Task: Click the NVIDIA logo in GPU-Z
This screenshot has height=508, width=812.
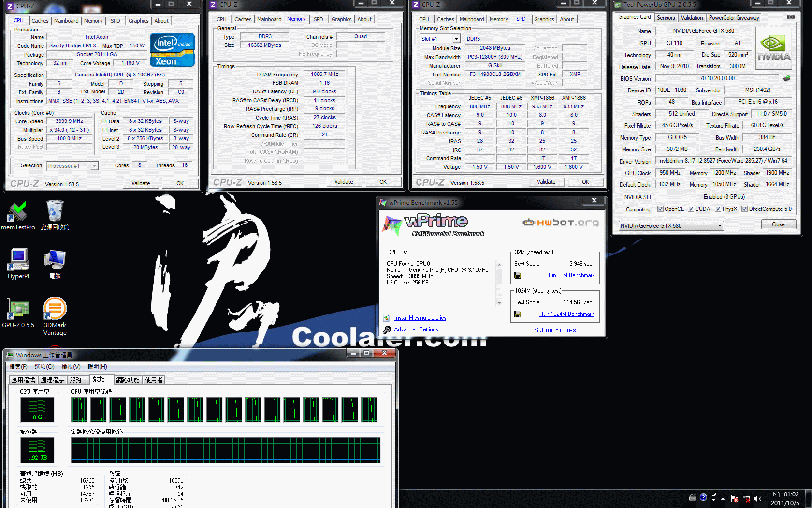Action: [x=774, y=48]
